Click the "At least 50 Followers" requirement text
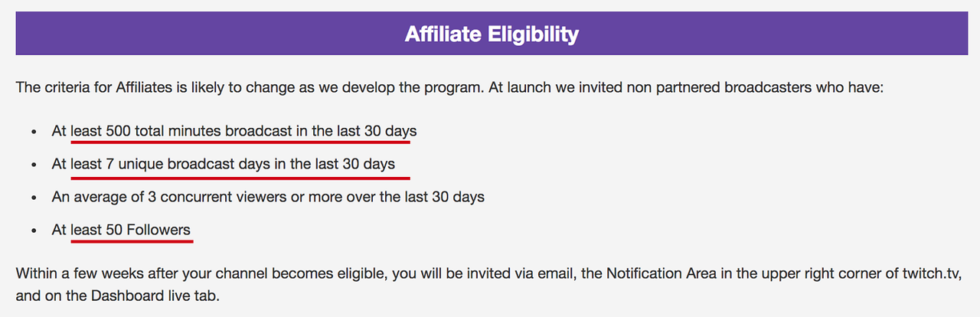The image size is (980, 317). (x=121, y=229)
